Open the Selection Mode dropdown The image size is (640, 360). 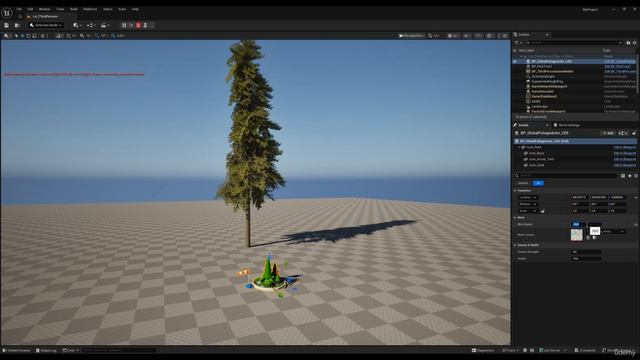(x=46, y=25)
